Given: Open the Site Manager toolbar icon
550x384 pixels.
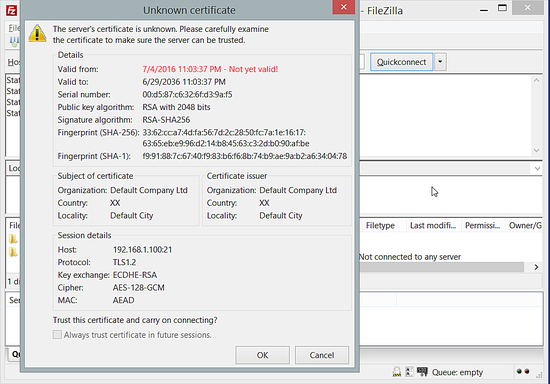Looking at the screenshot, I should (14, 41).
